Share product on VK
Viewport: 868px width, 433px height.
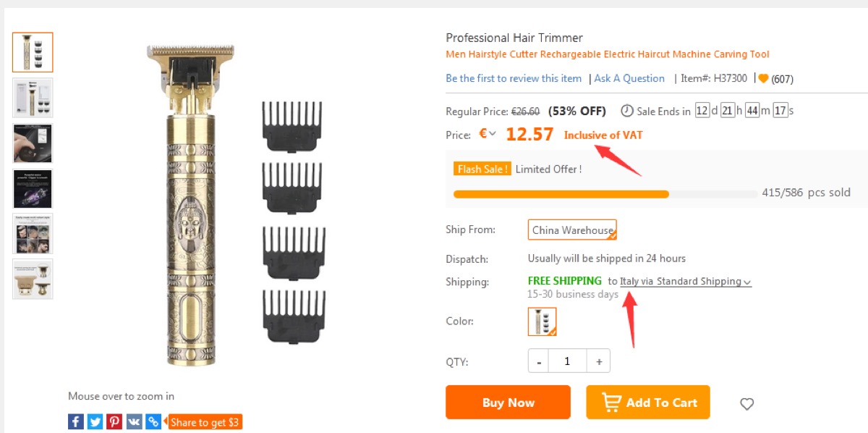pos(134,421)
